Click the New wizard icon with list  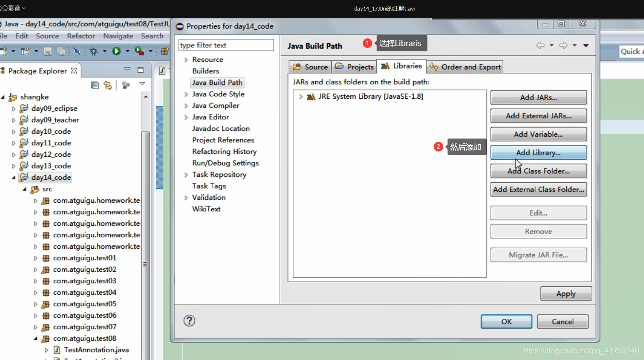click(x=25, y=51)
